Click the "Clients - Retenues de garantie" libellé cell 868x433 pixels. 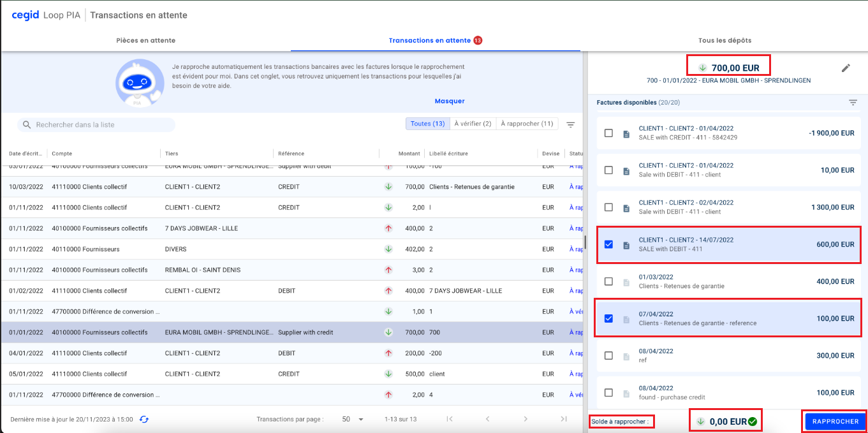coord(472,187)
